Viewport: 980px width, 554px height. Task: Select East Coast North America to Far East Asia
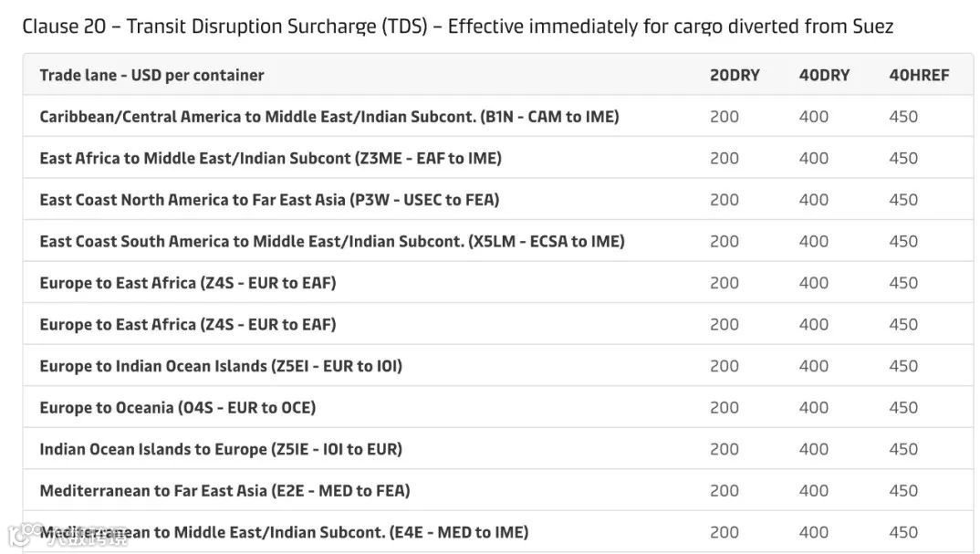269,200
